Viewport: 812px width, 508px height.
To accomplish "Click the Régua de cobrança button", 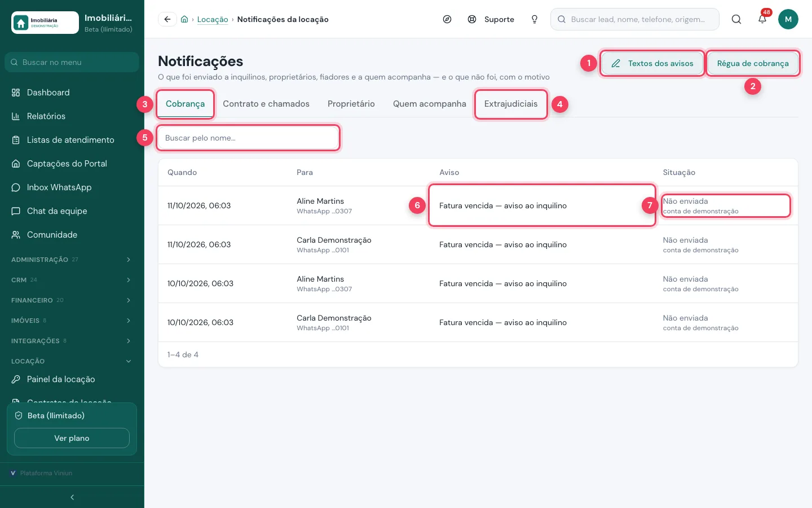I will [x=753, y=63].
